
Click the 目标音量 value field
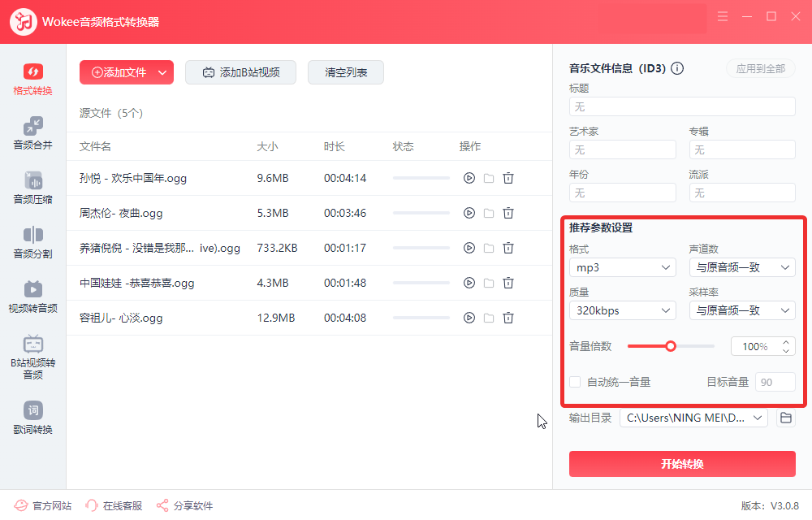775,382
